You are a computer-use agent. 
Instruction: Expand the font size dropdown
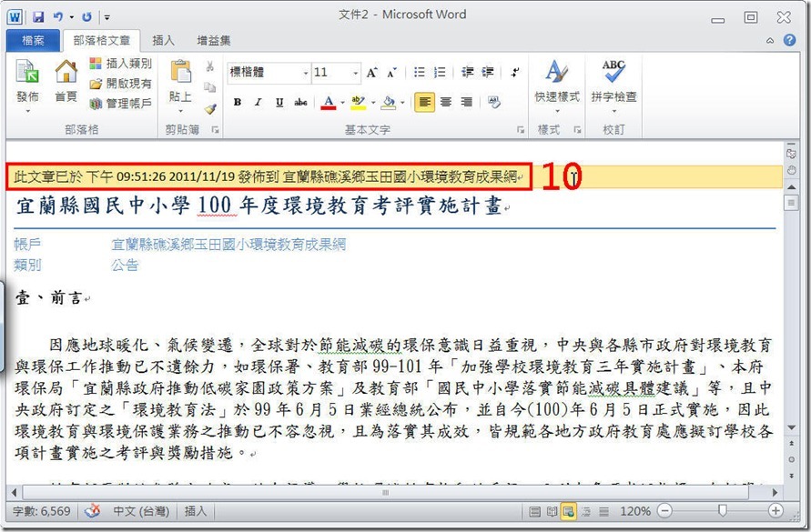355,73
